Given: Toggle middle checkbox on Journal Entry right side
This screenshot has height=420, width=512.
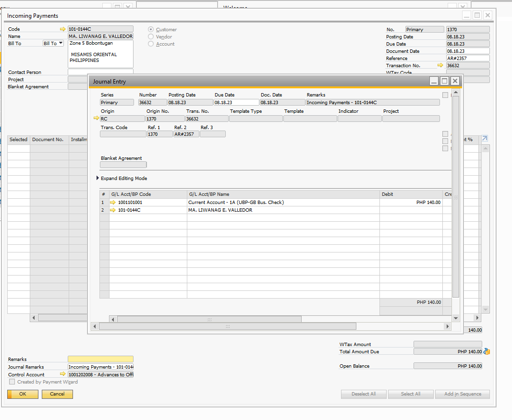Looking at the screenshot, I should [445, 141].
